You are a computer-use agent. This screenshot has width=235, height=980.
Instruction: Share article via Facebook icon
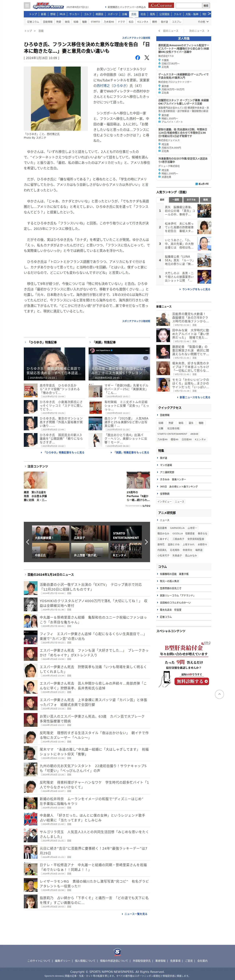click(x=137, y=58)
